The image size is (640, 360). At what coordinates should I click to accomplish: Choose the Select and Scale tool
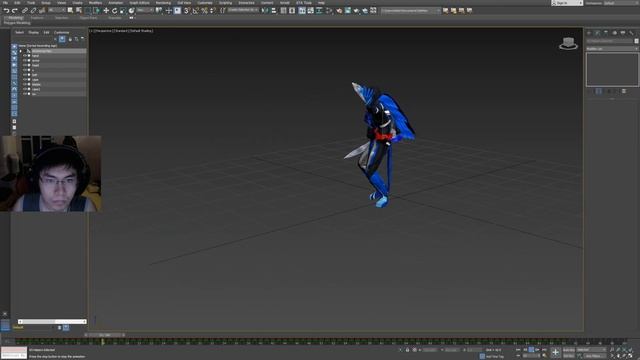click(x=123, y=11)
